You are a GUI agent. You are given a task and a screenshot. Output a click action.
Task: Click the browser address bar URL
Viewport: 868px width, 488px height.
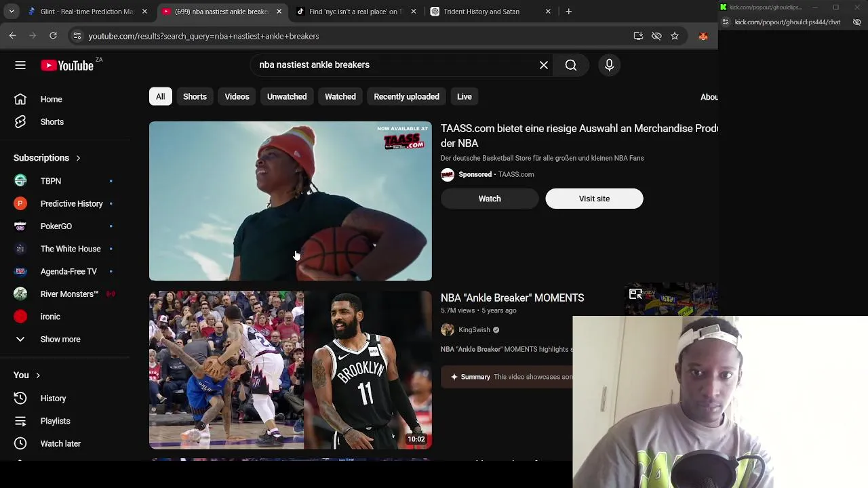pos(203,36)
